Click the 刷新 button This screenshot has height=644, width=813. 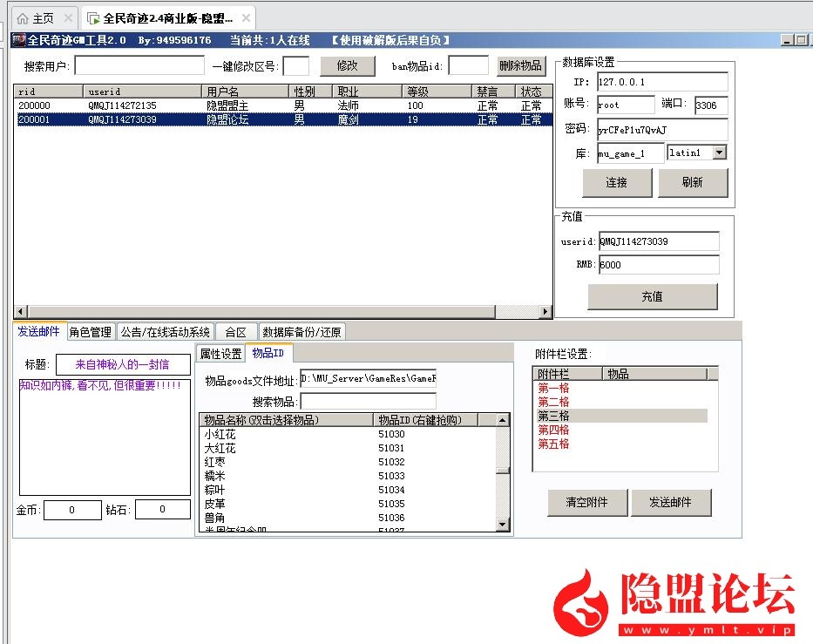click(x=693, y=182)
